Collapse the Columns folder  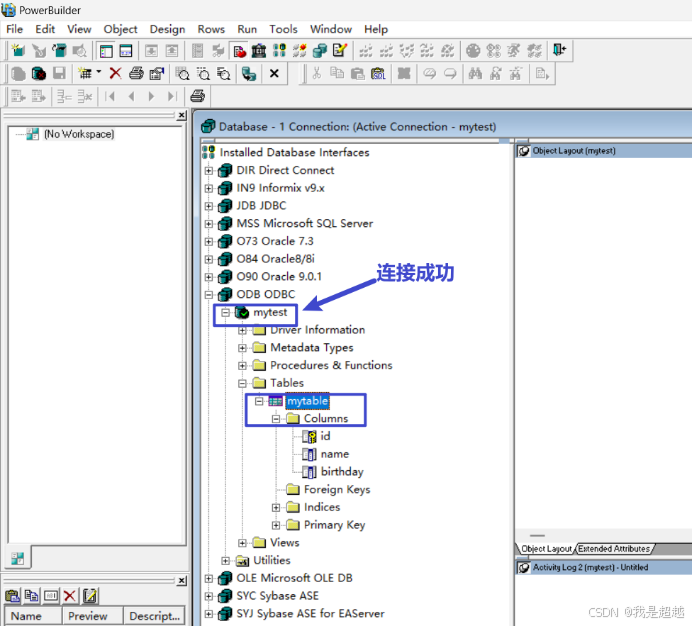[276, 419]
